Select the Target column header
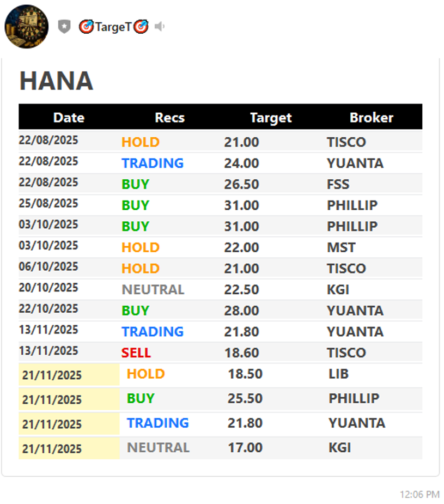 [271, 118]
